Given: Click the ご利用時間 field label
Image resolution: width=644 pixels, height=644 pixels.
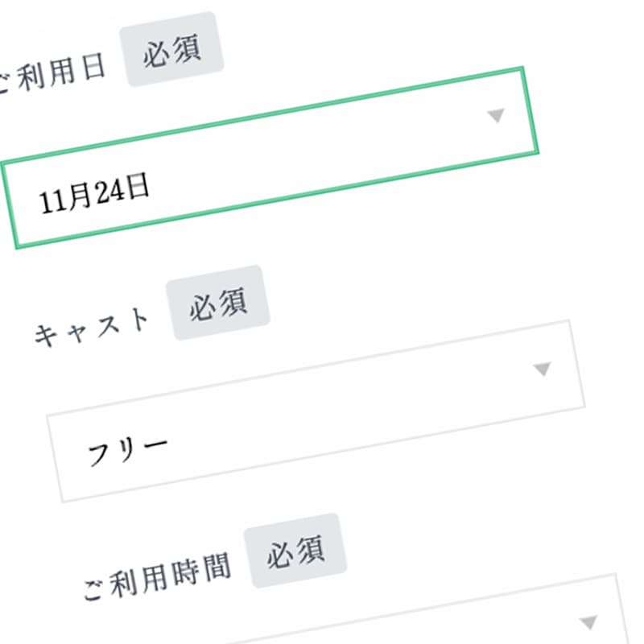Looking at the screenshot, I should pos(157,576).
